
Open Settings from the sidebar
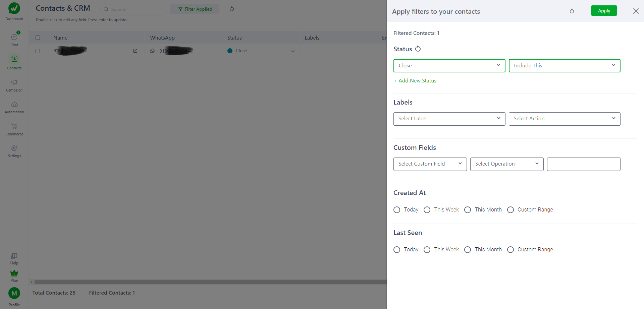[14, 150]
